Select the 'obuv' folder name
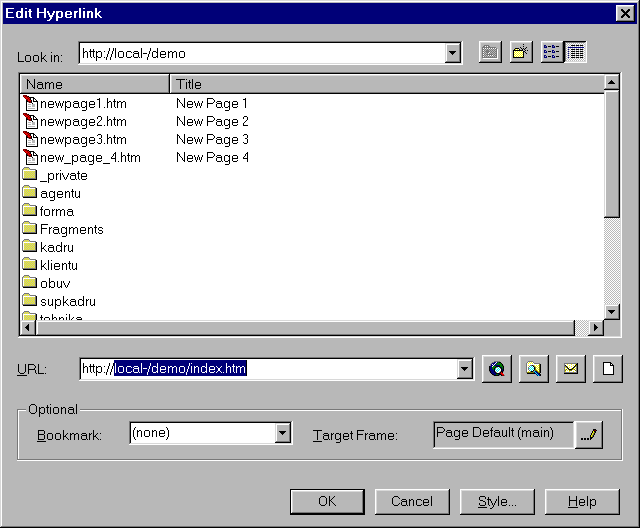The width and height of the screenshot is (640, 528). click(55, 283)
